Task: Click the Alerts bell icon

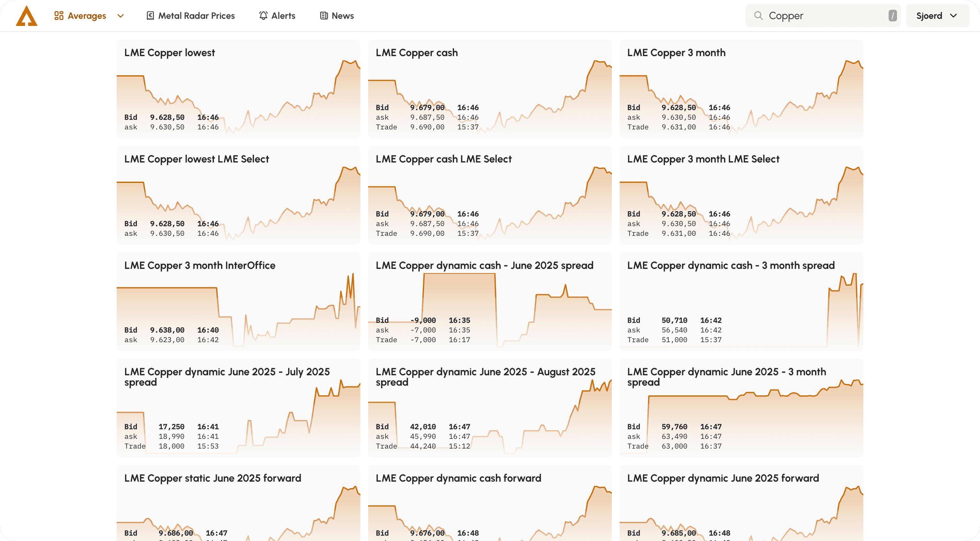Action: pos(263,16)
